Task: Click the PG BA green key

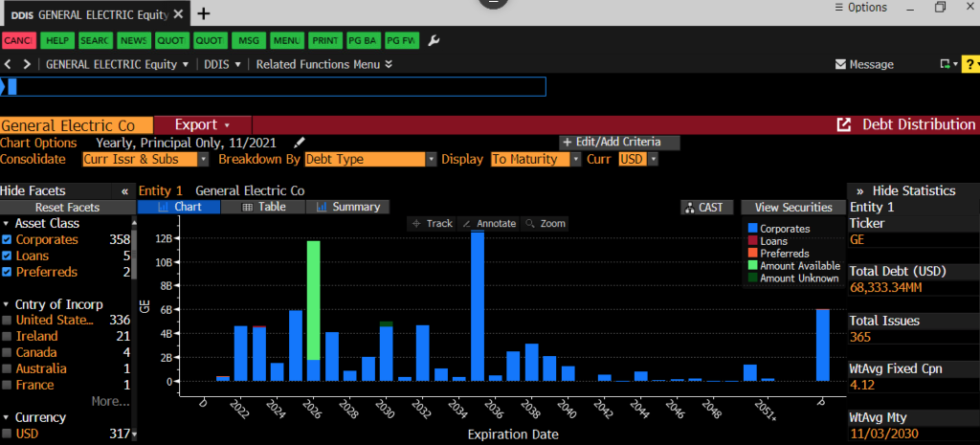Action: point(364,40)
